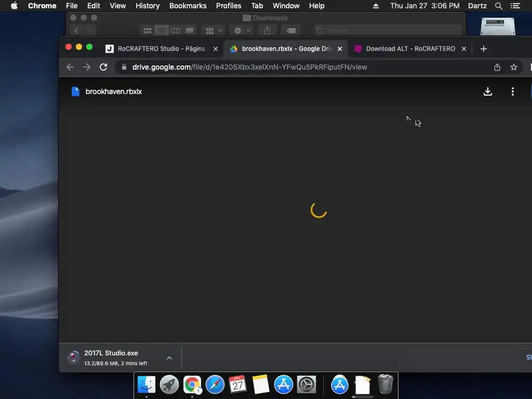Open Safari from the dock
This screenshot has height=399, width=532.
[215, 384]
